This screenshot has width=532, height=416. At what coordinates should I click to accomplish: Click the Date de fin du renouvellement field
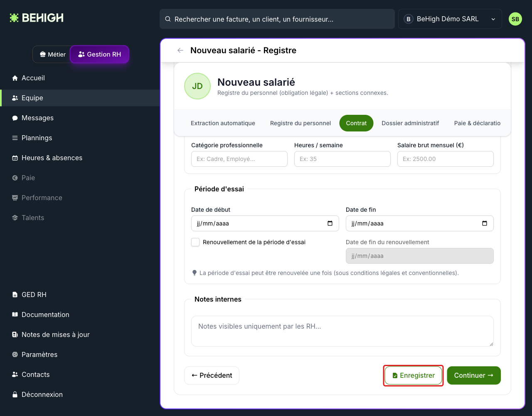[x=420, y=256]
